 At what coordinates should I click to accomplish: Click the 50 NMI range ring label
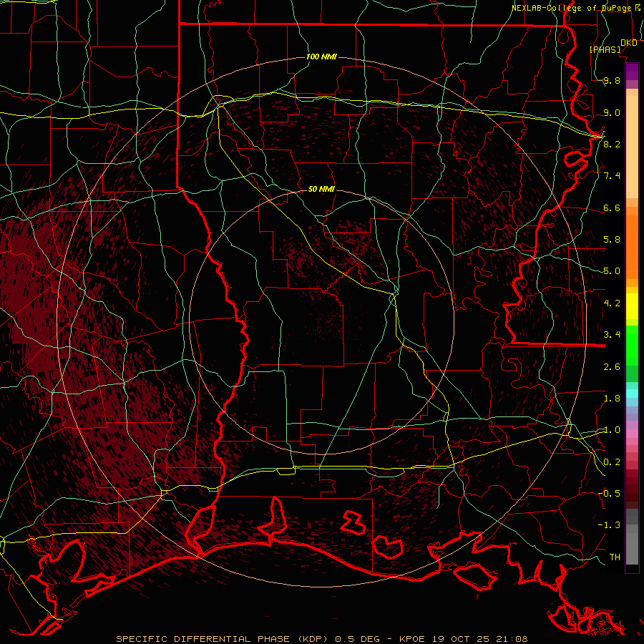[x=321, y=189]
